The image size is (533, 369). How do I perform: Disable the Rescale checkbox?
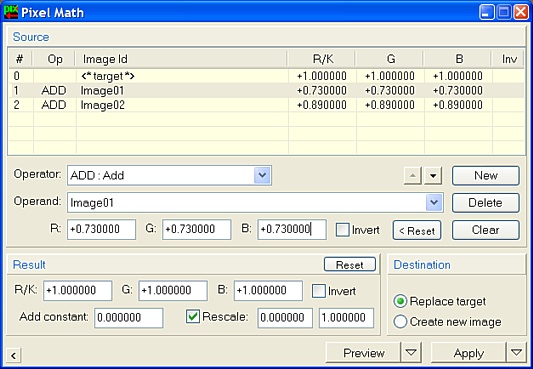coord(193,316)
